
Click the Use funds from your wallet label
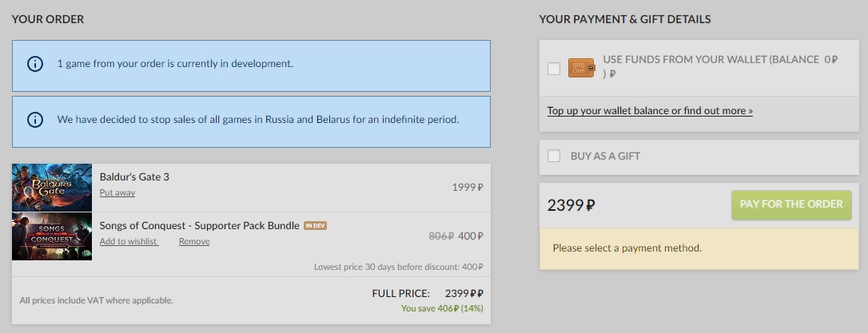pos(720,66)
